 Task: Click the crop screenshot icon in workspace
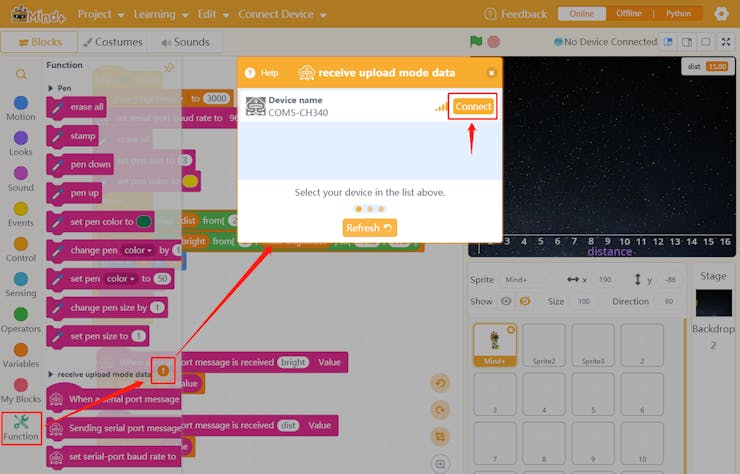(440, 437)
